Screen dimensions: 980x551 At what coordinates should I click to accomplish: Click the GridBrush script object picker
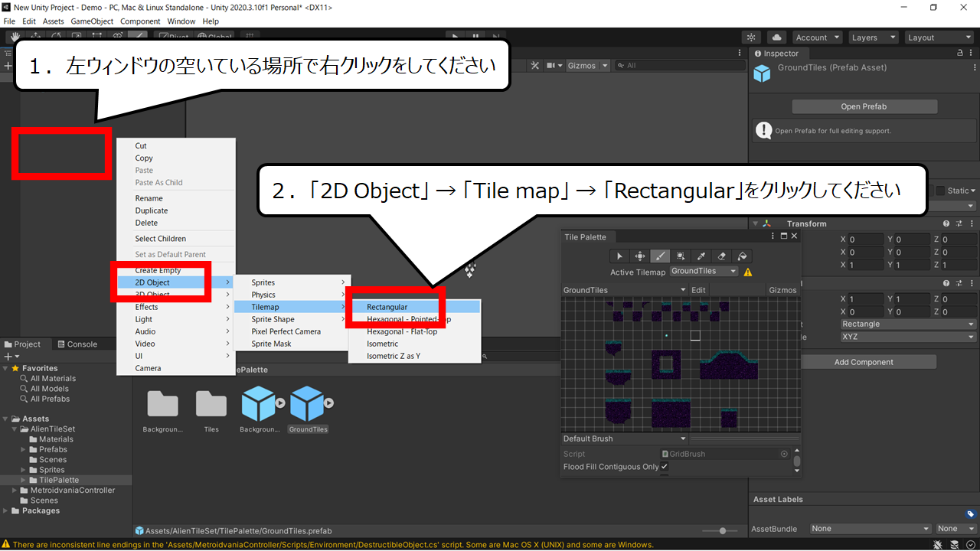(x=784, y=454)
